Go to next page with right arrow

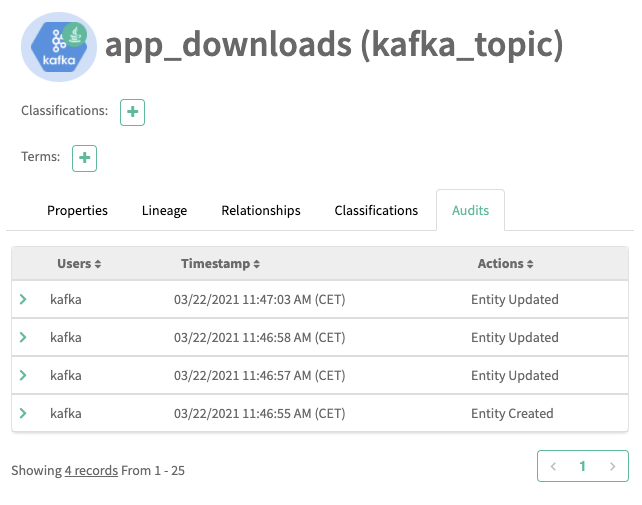pos(612,466)
